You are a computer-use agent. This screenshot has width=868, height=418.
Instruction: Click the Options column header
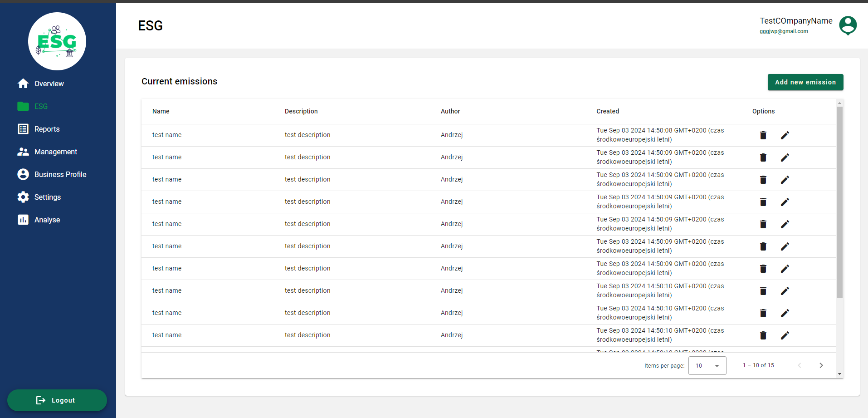(764, 111)
